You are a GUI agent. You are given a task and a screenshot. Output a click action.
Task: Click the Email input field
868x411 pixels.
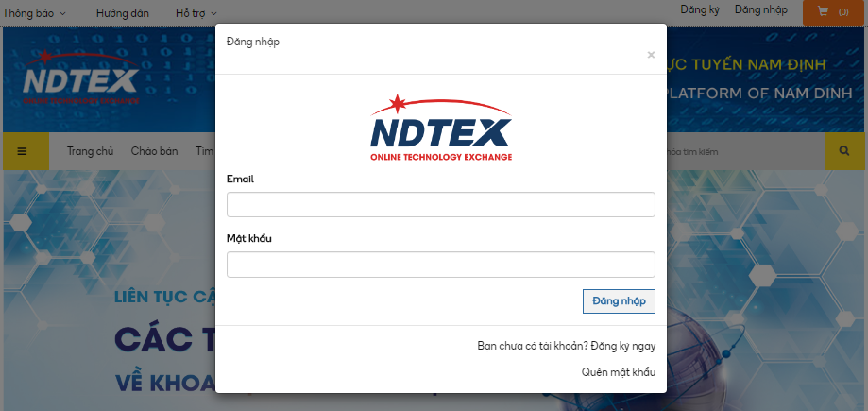click(441, 204)
